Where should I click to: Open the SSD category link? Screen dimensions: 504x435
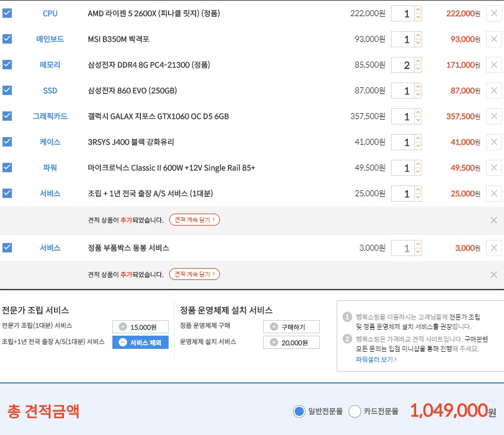tap(50, 91)
